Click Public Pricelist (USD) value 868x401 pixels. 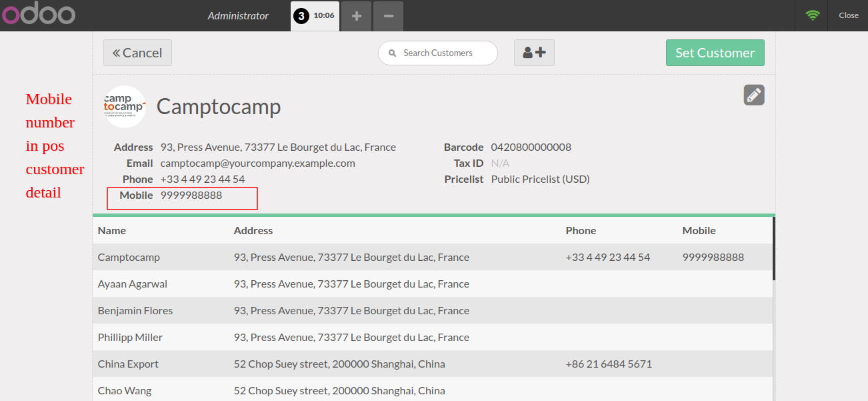pos(541,179)
